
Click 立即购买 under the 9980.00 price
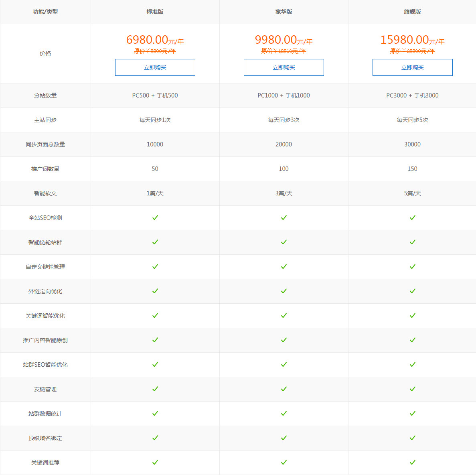284,67
